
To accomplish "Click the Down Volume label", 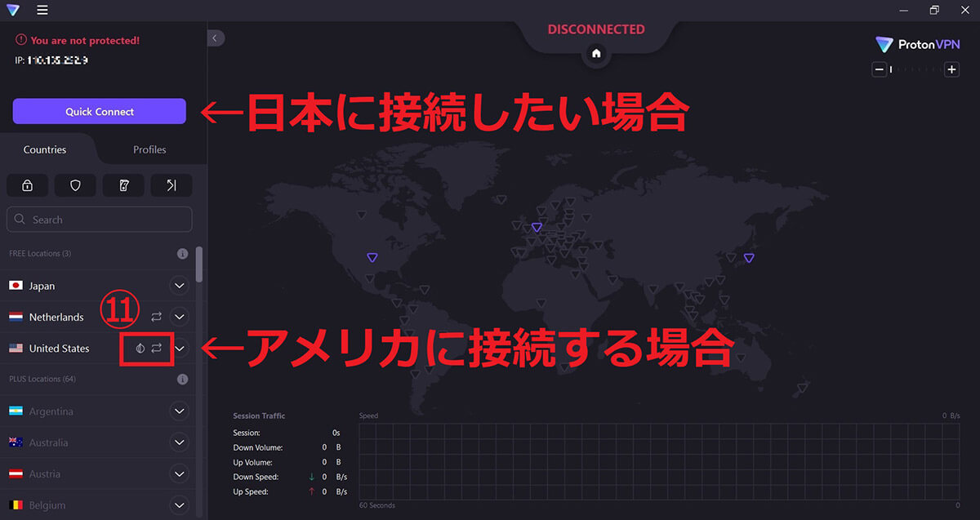I will click(258, 447).
